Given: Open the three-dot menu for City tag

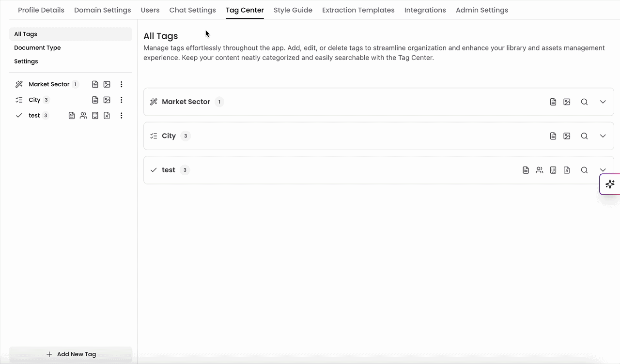Looking at the screenshot, I should tap(121, 100).
